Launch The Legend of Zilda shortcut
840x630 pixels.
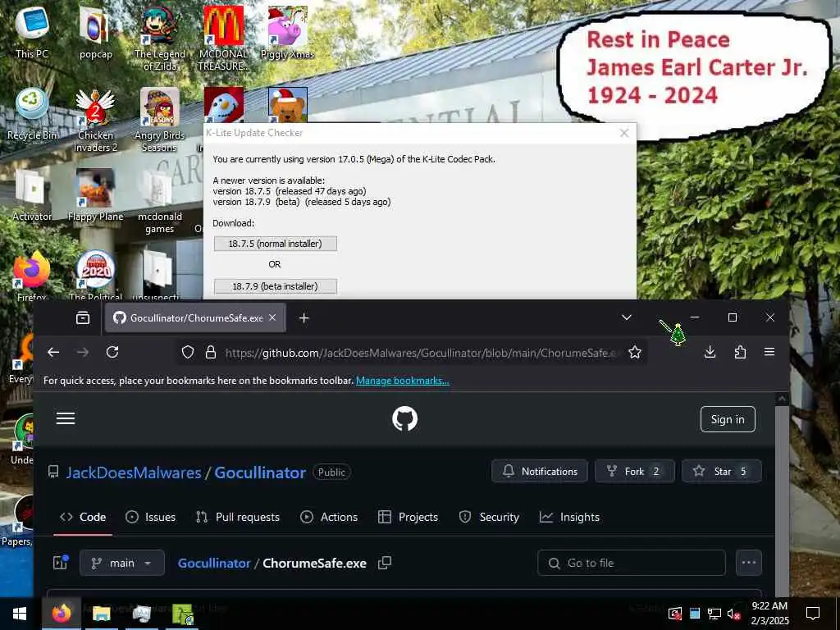pos(159,38)
